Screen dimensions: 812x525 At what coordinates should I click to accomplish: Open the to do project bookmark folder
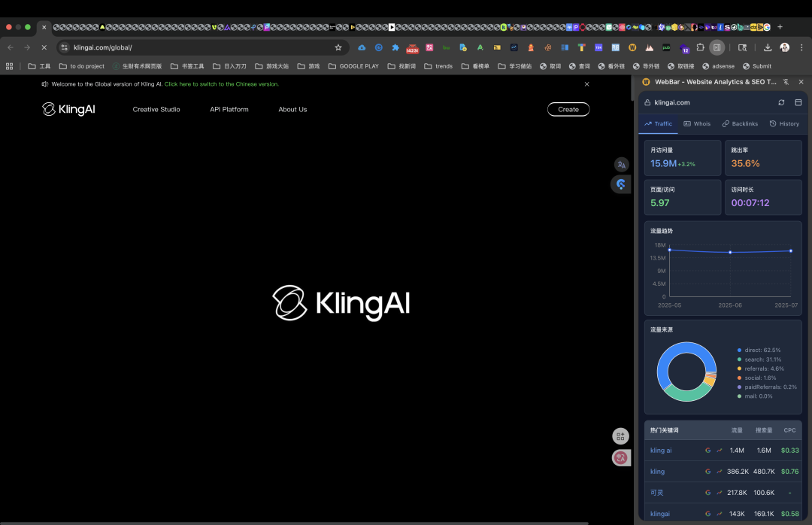(82, 66)
